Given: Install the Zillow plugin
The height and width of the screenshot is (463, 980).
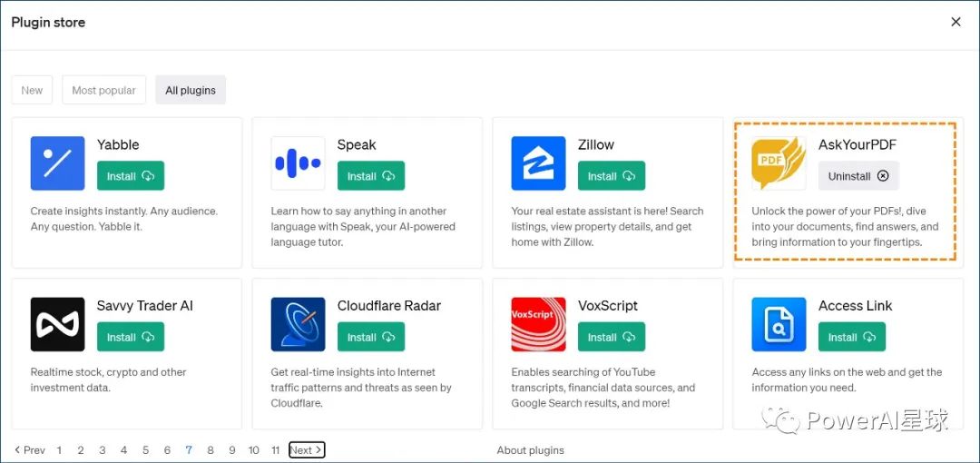Looking at the screenshot, I should [x=612, y=176].
